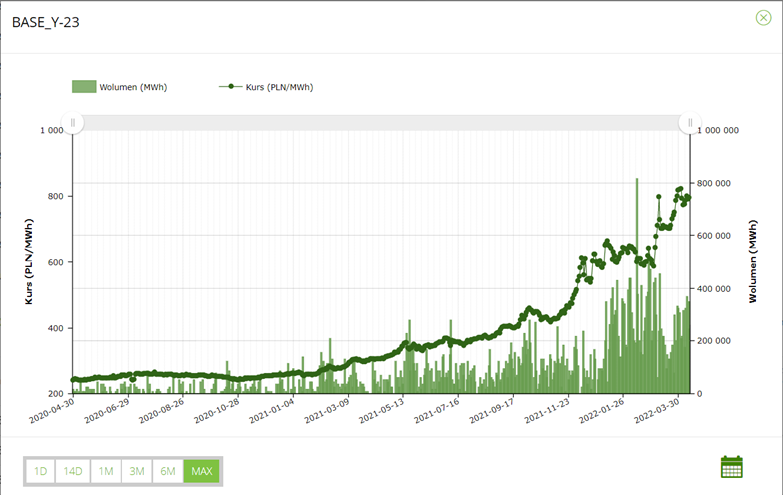Image resolution: width=783 pixels, height=495 pixels.
Task: Select the highest price data point
Action: (x=681, y=188)
